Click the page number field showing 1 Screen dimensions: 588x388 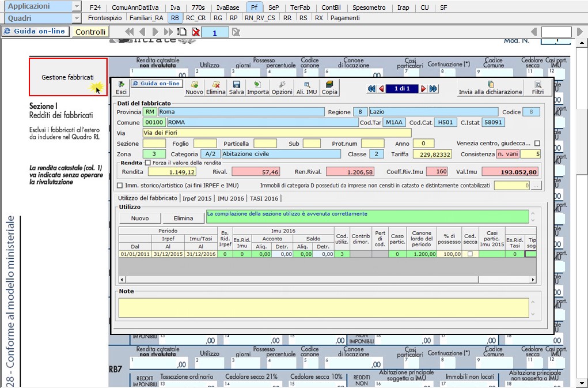point(215,33)
